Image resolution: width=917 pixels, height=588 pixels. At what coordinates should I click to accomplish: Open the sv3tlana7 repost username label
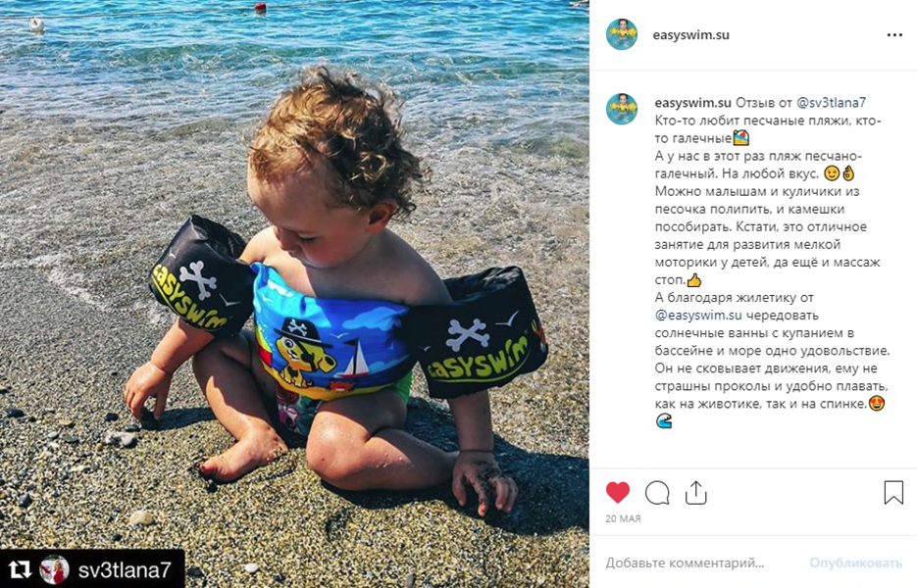(124, 570)
